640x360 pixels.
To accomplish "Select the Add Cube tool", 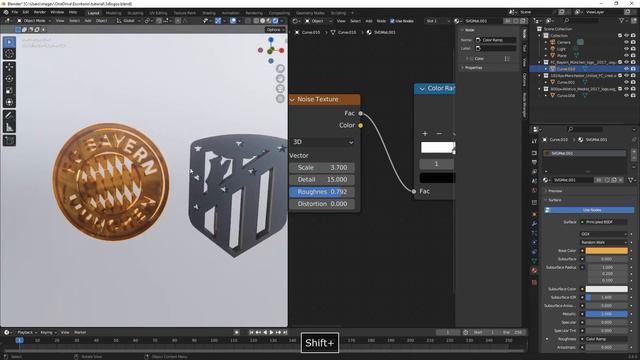I will pyautogui.click(x=9, y=141).
